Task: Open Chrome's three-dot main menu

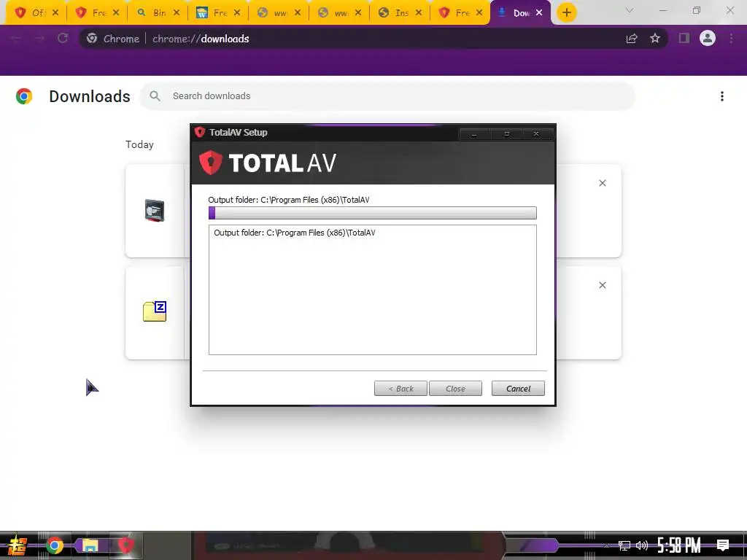Action: point(731,39)
